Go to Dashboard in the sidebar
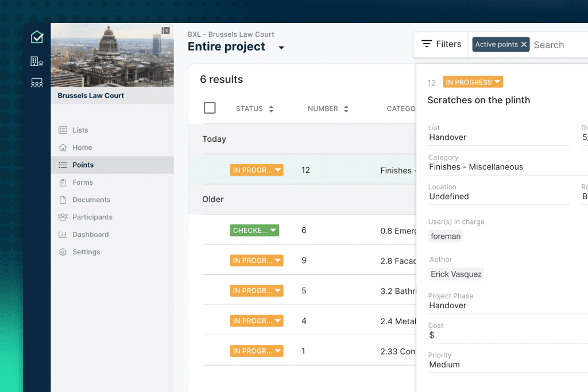Screen dimensions: 588x392 90,235
